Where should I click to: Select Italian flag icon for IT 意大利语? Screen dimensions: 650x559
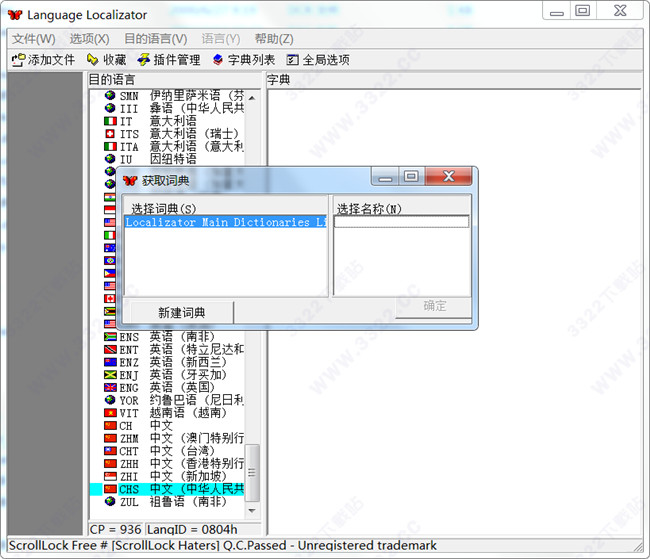coord(110,121)
